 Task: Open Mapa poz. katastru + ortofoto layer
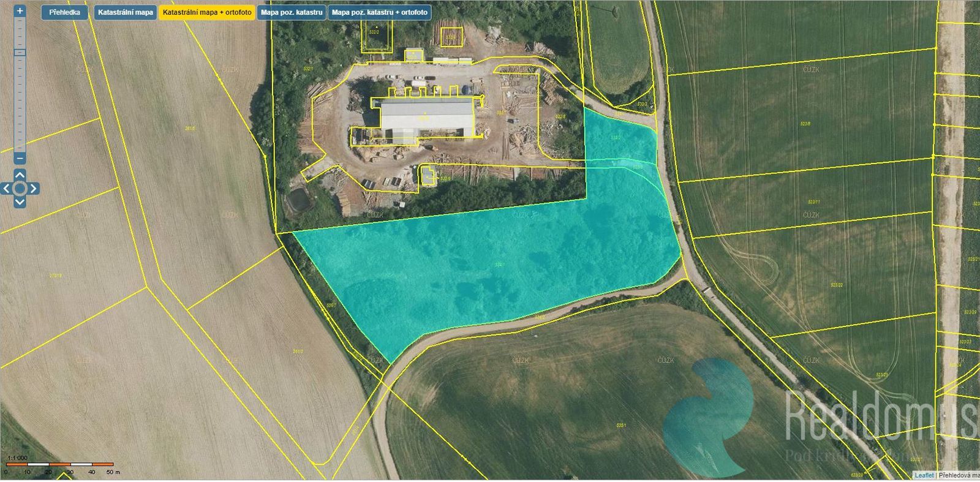[x=379, y=13]
